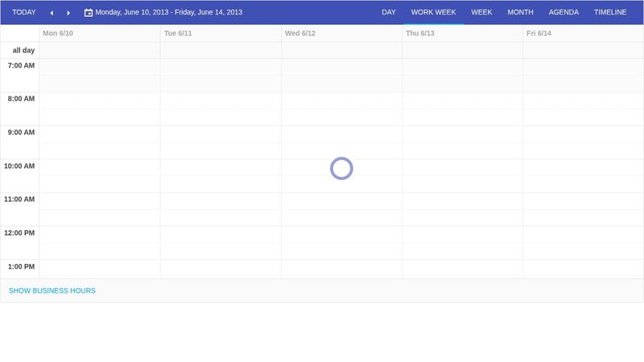Switch to Day view

click(389, 12)
